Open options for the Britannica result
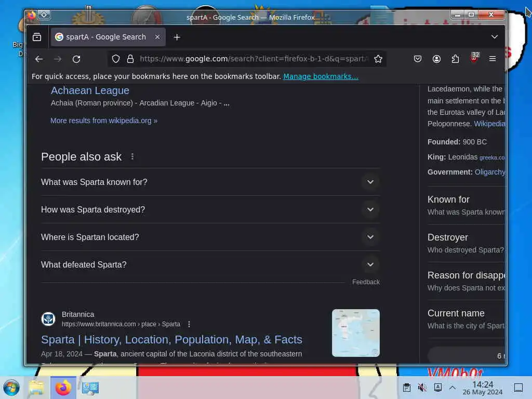Image resolution: width=532 pixels, height=399 pixels. [189, 324]
